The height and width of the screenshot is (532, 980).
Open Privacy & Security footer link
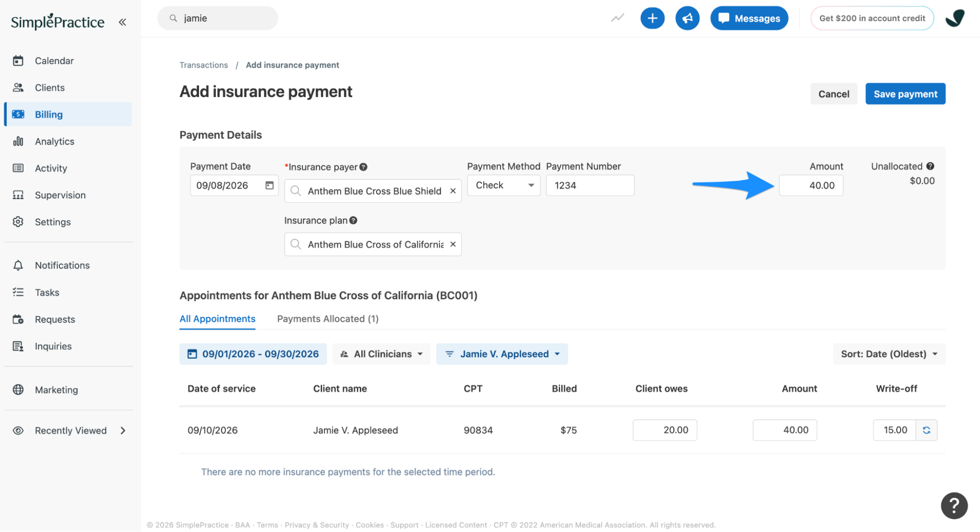tap(317, 525)
